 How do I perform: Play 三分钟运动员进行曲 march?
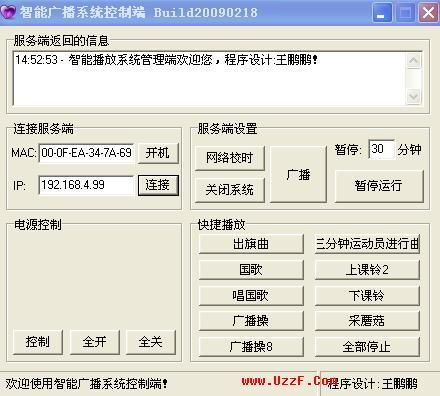367,244
